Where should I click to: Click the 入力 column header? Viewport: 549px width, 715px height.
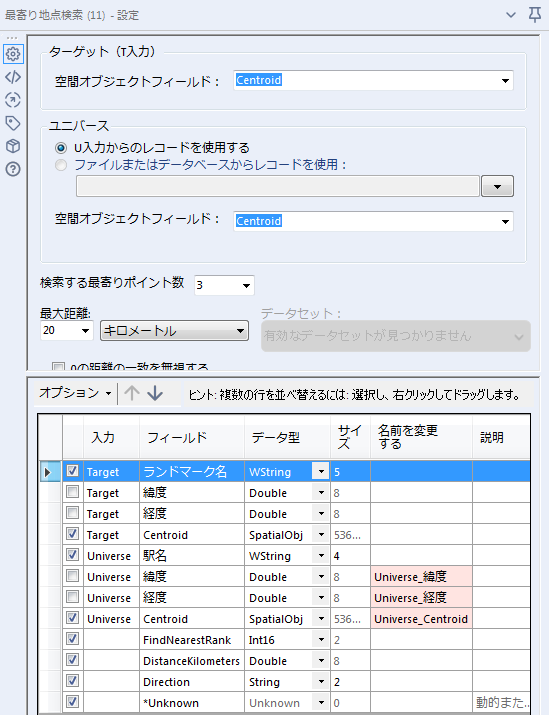[112, 436]
